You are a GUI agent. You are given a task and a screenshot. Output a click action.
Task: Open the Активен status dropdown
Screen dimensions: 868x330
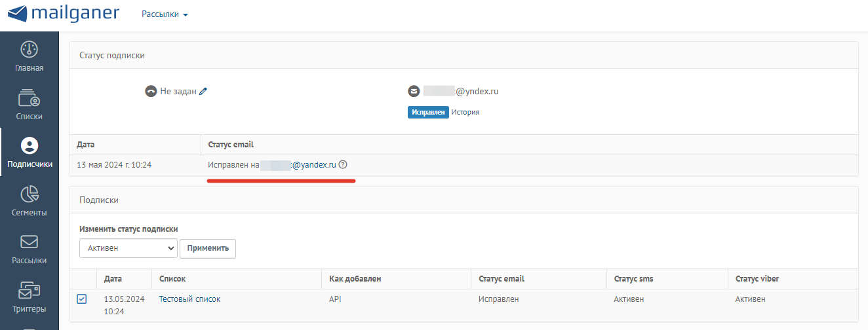(x=128, y=248)
